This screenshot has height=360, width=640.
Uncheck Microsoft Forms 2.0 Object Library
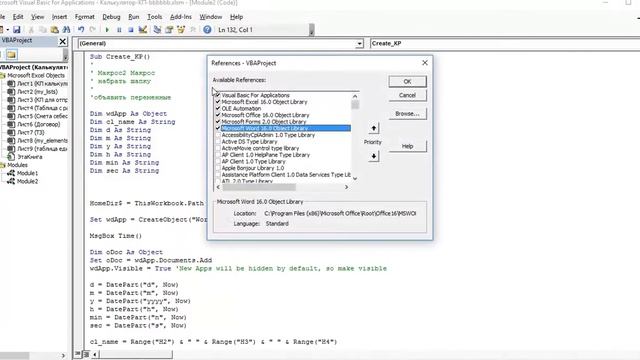tap(218, 122)
